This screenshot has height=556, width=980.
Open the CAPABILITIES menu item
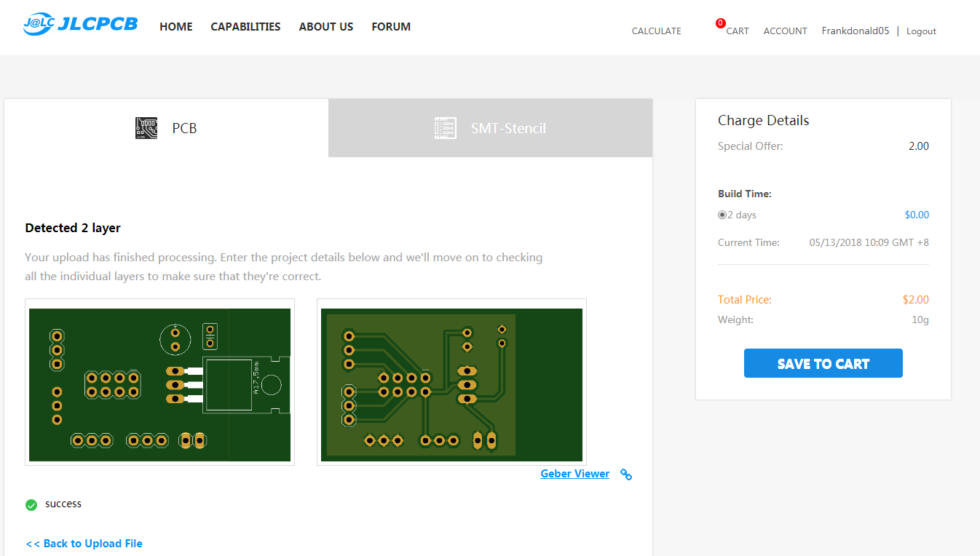click(x=245, y=27)
